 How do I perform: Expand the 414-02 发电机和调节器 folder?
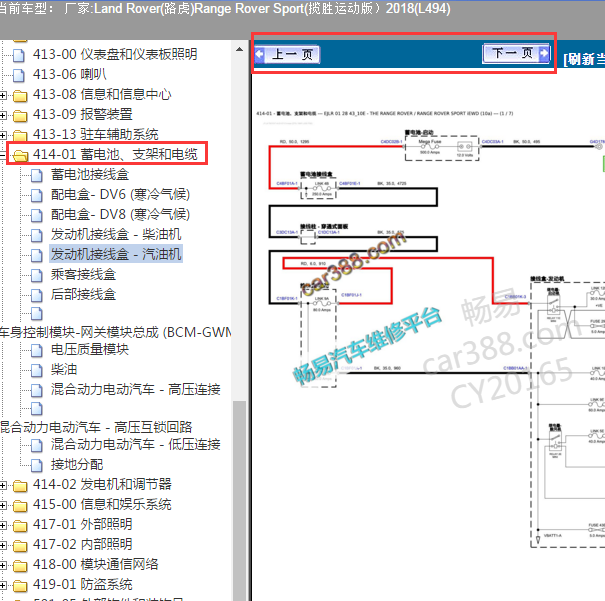[x=3, y=486]
